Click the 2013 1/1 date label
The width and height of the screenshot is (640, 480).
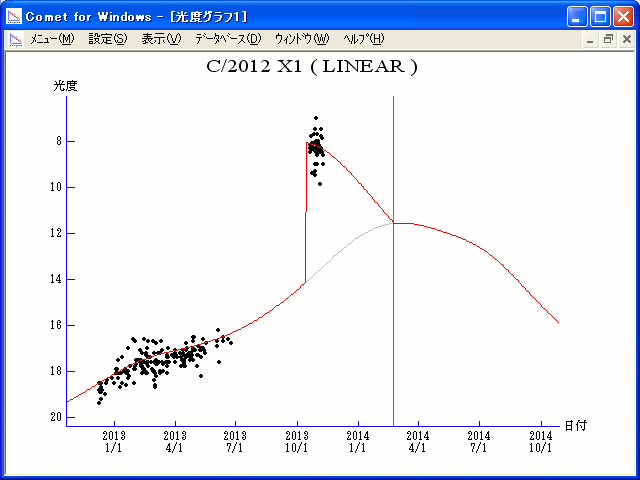114,442
